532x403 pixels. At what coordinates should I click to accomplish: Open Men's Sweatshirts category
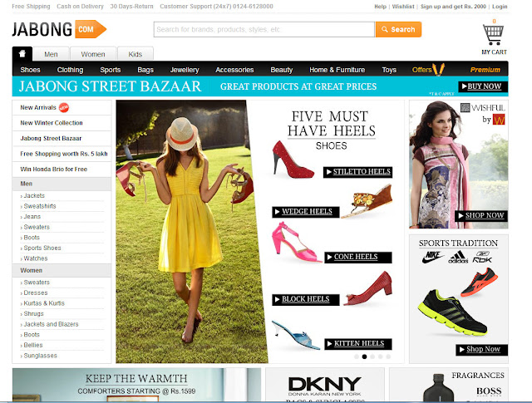click(x=40, y=206)
